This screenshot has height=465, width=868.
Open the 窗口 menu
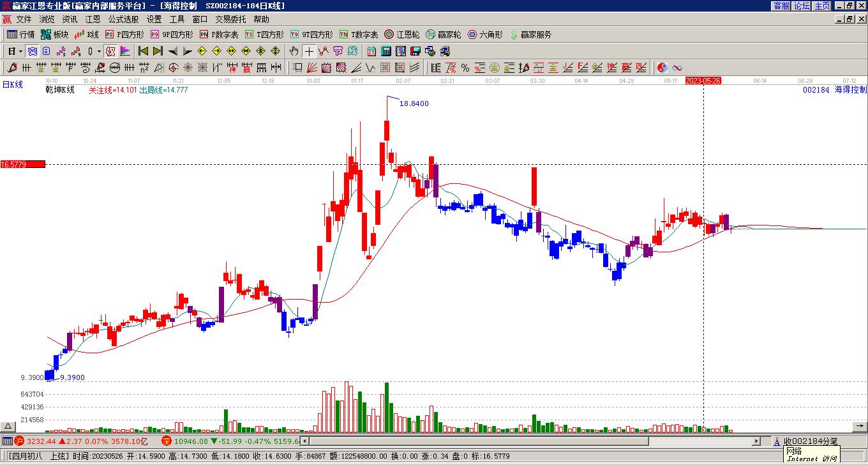click(200, 20)
